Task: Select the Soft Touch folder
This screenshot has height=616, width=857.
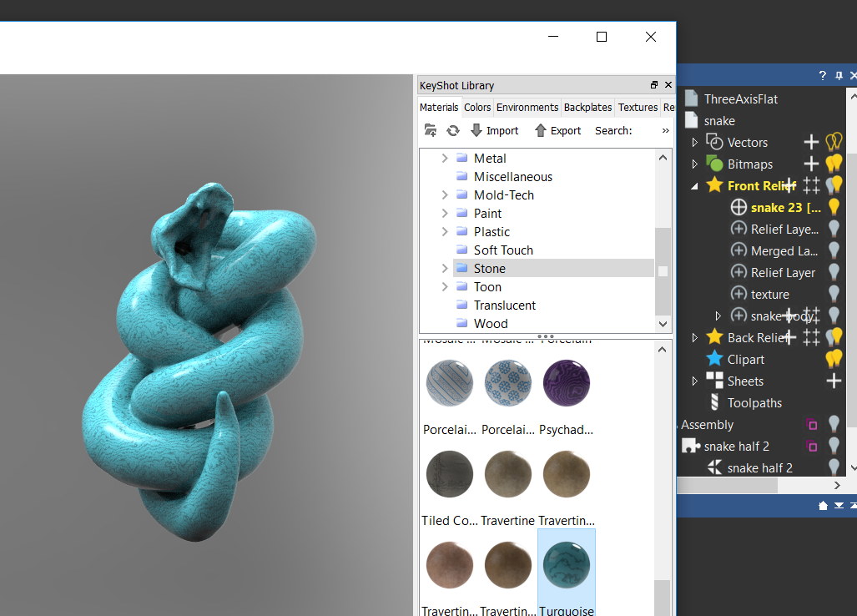Action: pyautogui.click(x=503, y=250)
